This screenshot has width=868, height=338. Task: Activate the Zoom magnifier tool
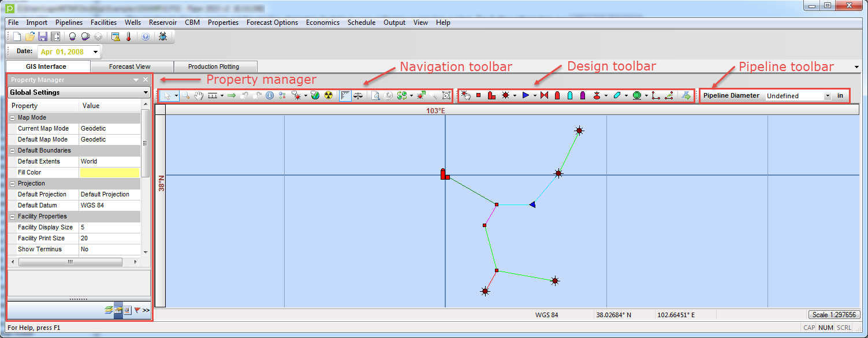(x=185, y=95)
